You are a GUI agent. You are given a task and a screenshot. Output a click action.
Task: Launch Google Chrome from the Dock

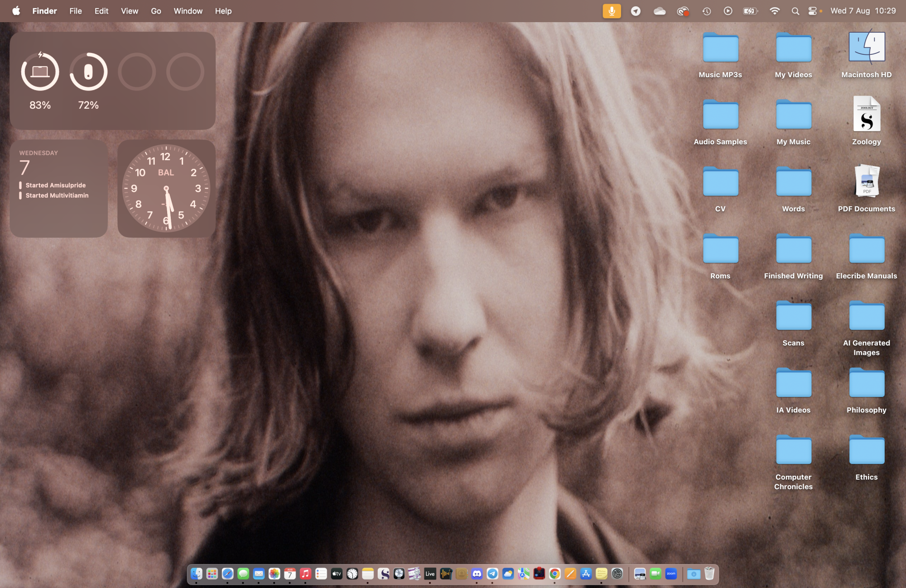point(554,574)
